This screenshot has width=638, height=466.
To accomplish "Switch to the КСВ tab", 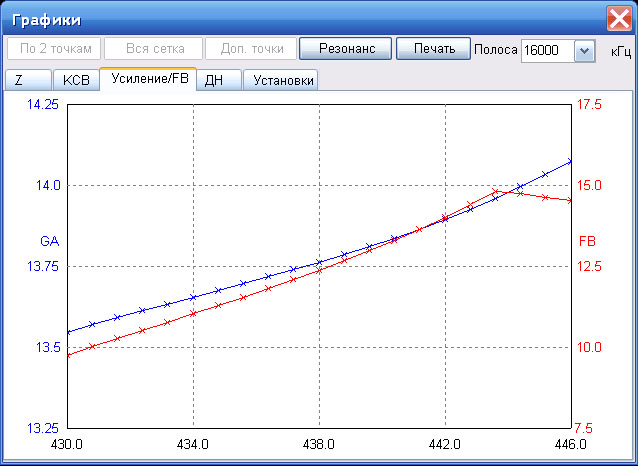I will point(76,80).
